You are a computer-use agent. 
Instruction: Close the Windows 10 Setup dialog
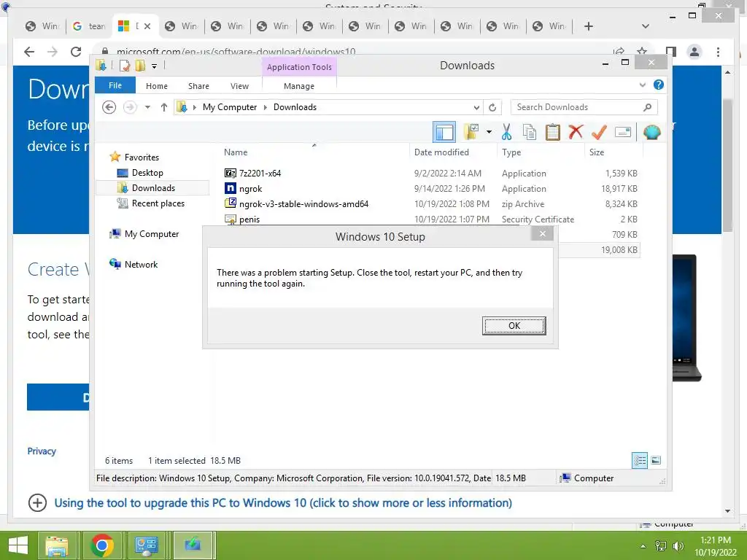coord(542,234)
